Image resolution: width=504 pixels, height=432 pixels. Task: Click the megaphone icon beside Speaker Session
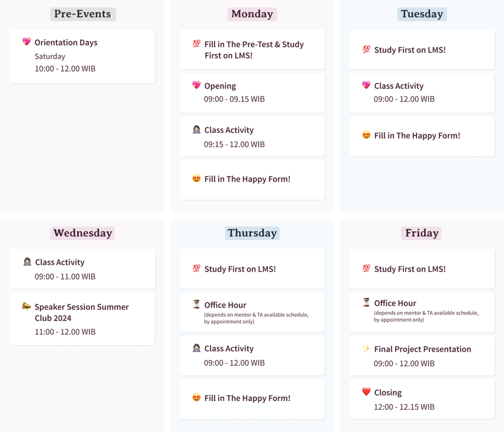click(26, 305)
